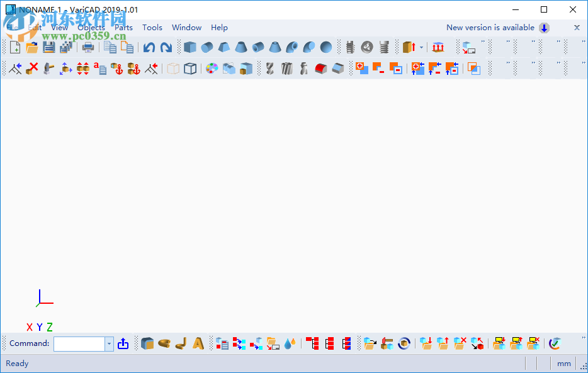Click the Boolean intersection overlapping squares icon
Viewport: 588px width, 373px height.
474,69
